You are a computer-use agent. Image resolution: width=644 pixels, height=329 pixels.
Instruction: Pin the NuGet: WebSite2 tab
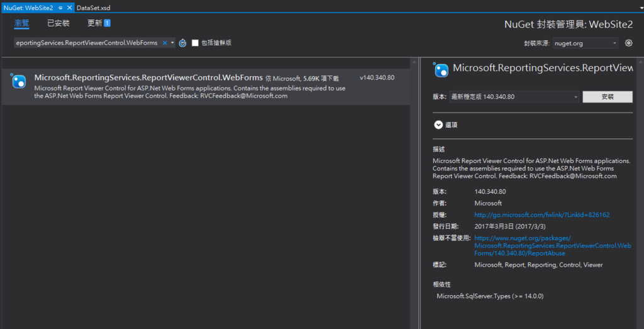[x=60, y=8]
